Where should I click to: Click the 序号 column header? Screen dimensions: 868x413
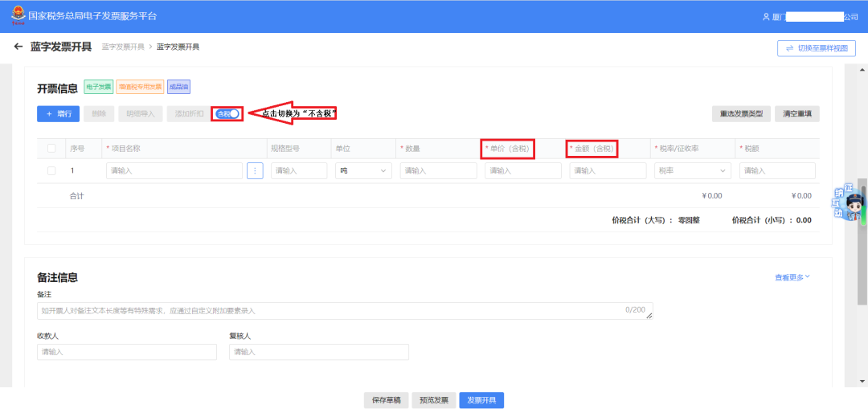(x=77, y=149)
